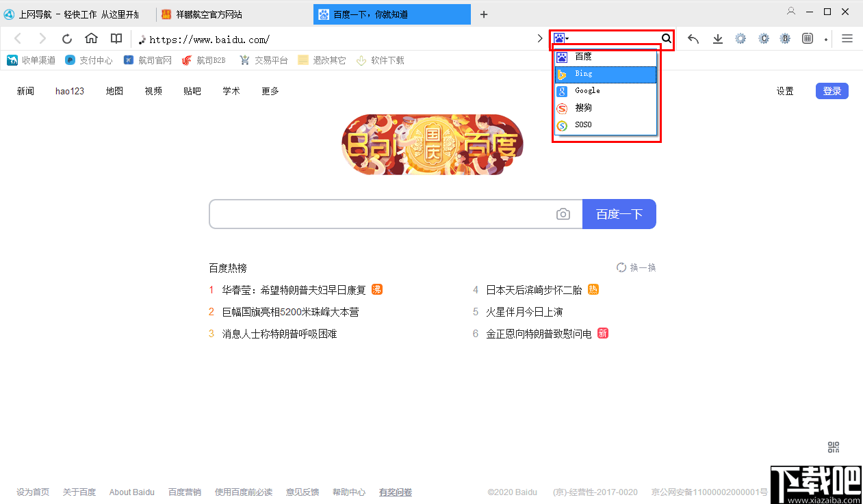Open the 视频 link
Screen dimensions: 863x504
153,91
